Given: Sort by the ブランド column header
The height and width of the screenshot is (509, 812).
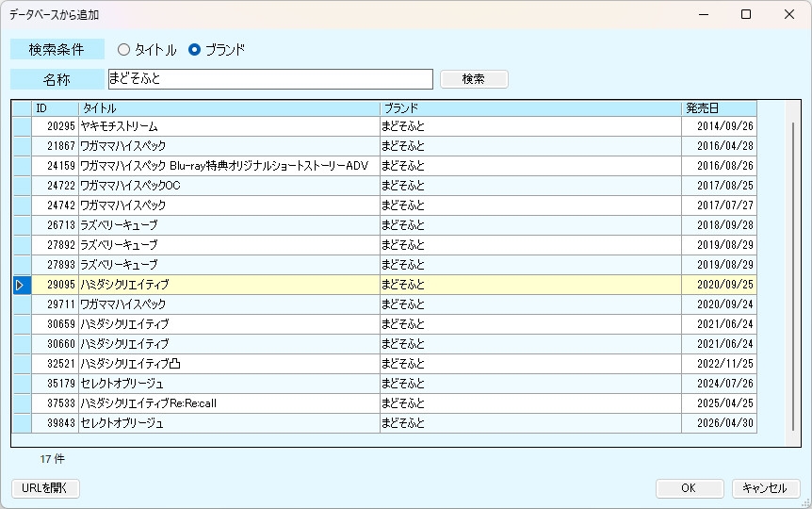Looking at the screenshot, I should [x=530, y=108].
